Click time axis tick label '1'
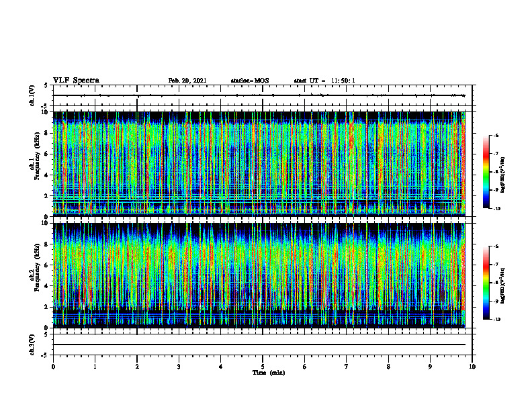This screenshot has height=411, width=532. pyautogui.click(x=95, y=367)
